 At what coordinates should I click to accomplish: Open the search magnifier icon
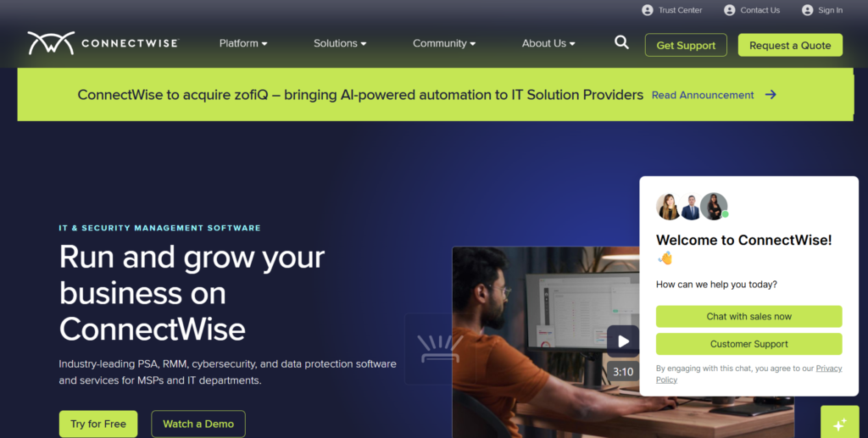(621, 42)
